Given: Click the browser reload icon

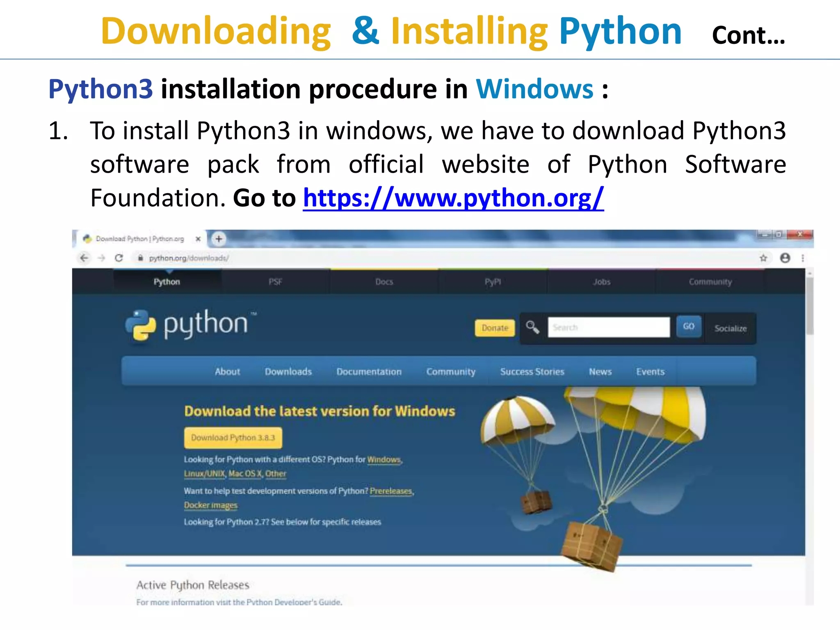Looking at the screenshot, I should tap(119, 258).
